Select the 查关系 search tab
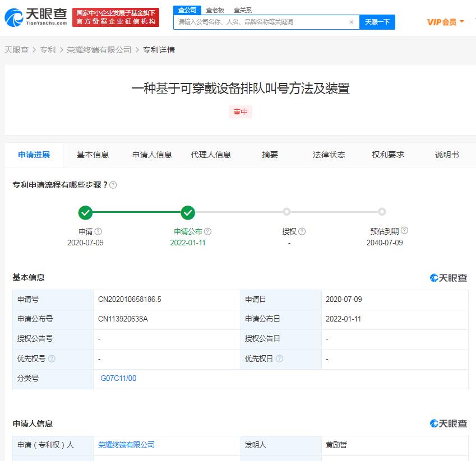The image size is (476, 461). (243, 10)
